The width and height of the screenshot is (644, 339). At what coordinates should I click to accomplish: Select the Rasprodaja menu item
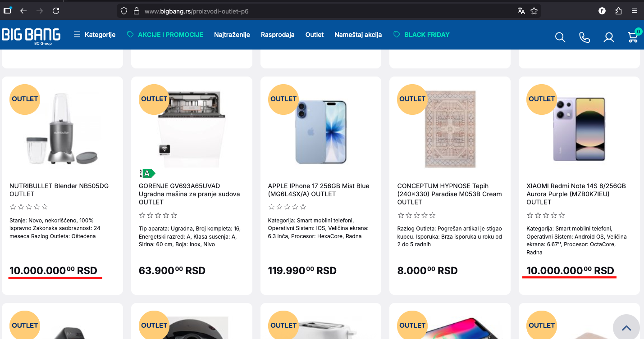278,35
